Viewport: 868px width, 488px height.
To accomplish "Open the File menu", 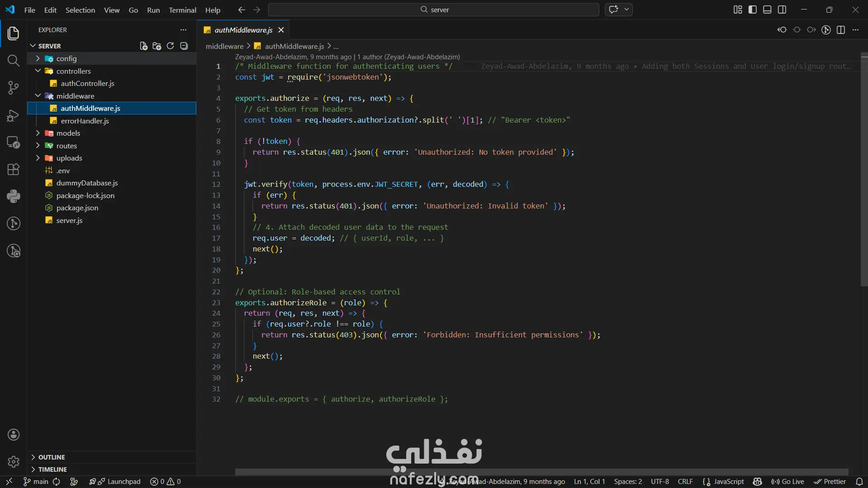I will pyautogui.click(x=29, y=10).
